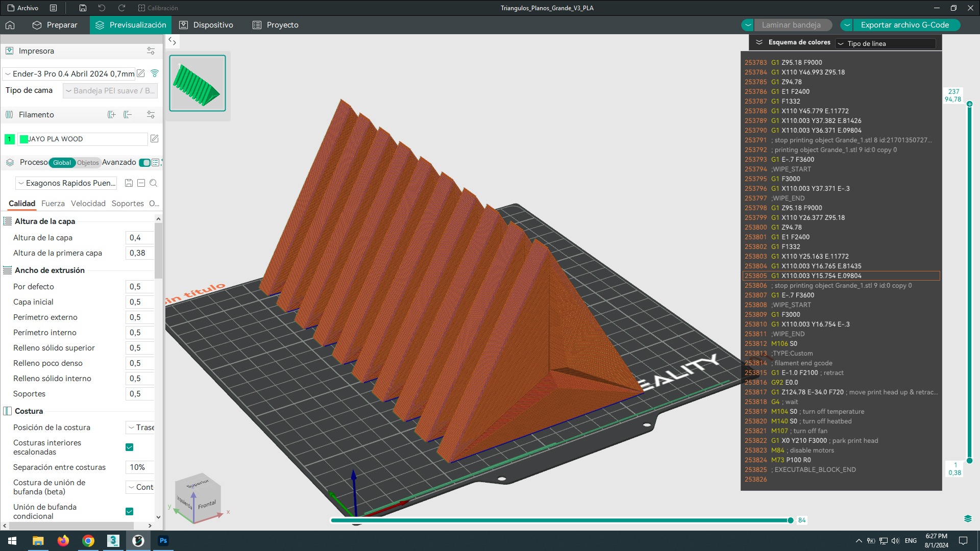Viewport: 980px width, 551px height.
Task: Select the Objetos process button
Action: [x=88, y=163]
